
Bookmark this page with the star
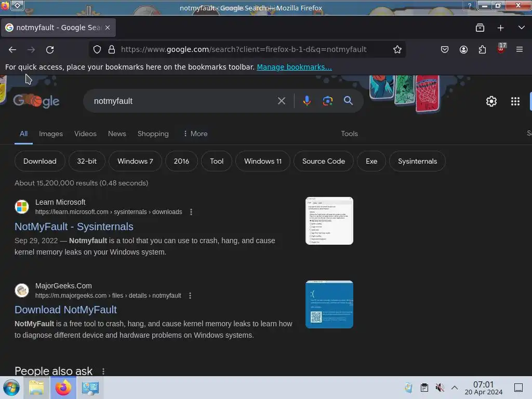click(x=397, y=49)
